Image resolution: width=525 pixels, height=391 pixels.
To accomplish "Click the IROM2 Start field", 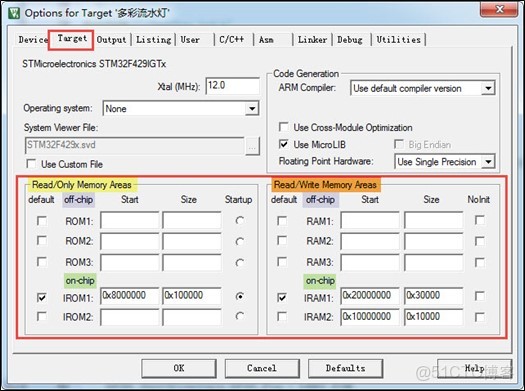I will pos(130,317).
